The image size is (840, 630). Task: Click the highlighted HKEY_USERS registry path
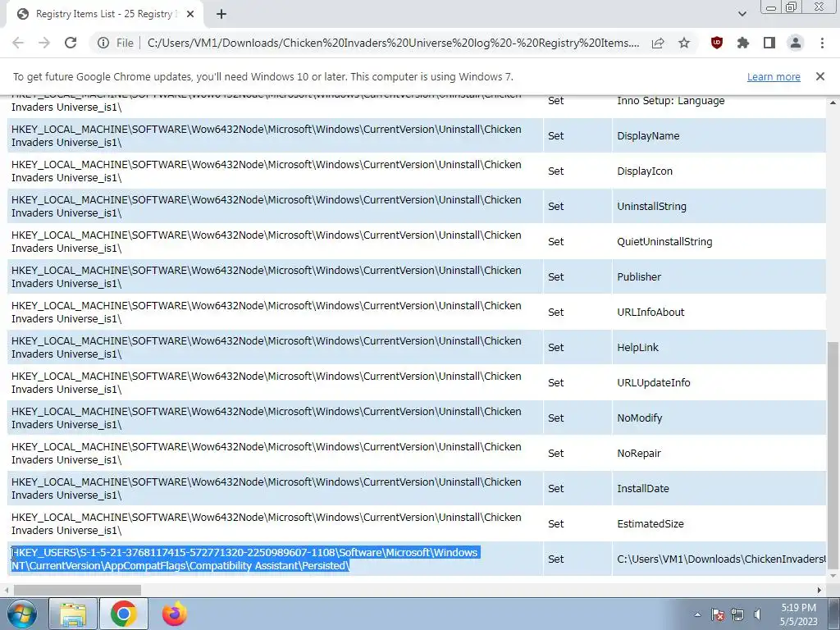click(x=244, y=559)
